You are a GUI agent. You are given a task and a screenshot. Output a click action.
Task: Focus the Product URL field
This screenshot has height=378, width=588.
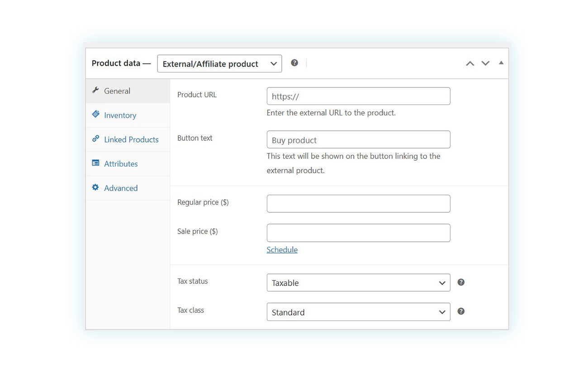pyautogui.click(x=358, y=96)
